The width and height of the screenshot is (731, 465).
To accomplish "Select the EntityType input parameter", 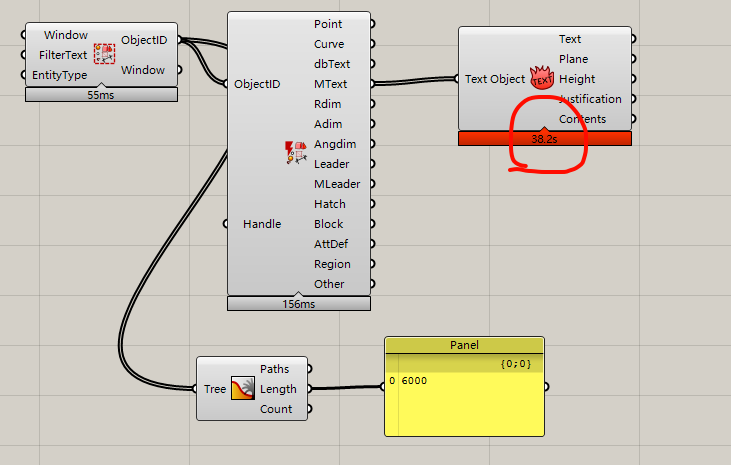I will click(60, 75).
